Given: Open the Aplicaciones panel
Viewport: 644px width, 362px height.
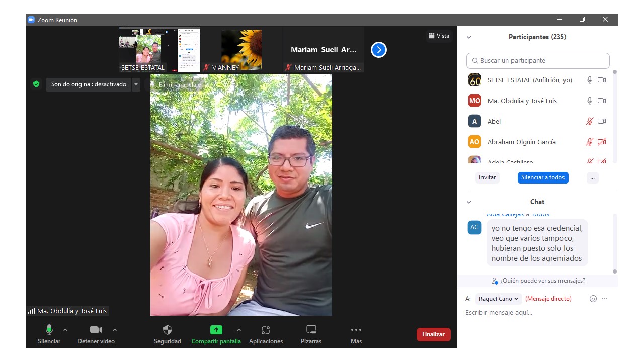Looking at the screenshot, I should point(266,334).
